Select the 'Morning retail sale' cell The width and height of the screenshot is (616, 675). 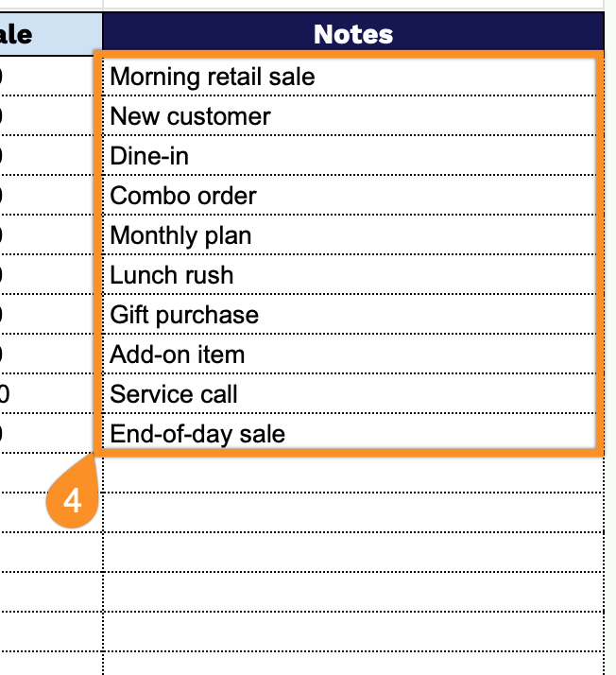pyautogui.click(x=351, y=77)
